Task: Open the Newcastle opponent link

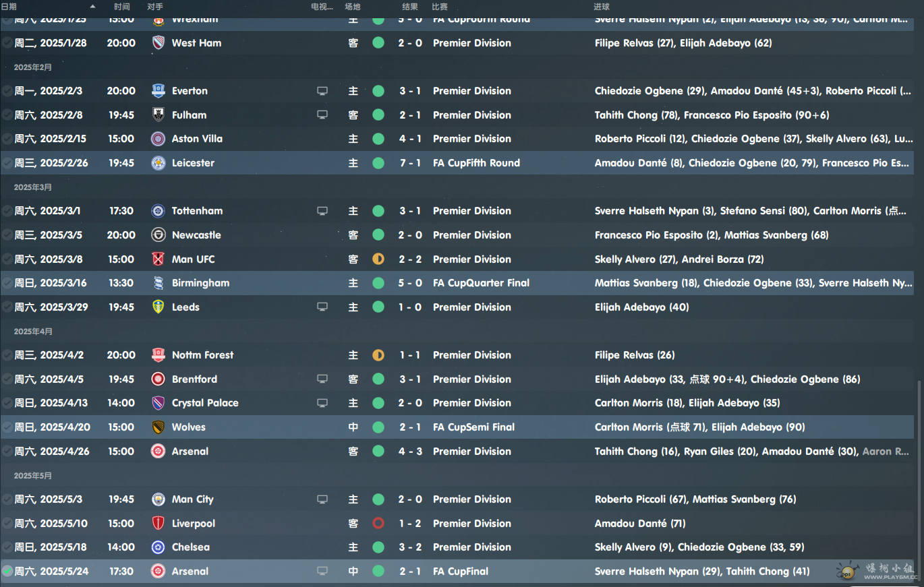Action: (x=196, y=235)
